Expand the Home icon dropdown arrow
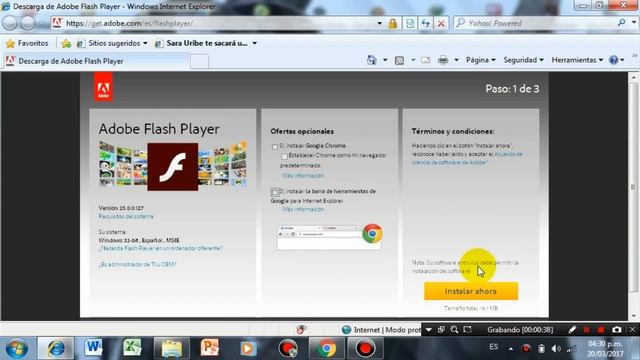The image size is (640, 360). tap(385, 60)
